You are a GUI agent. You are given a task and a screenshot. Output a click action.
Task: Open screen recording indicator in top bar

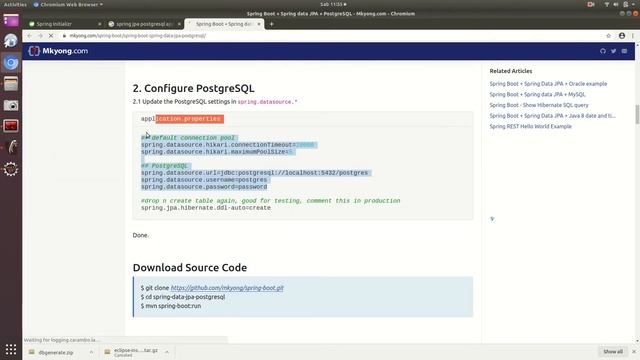pos(591,4)
